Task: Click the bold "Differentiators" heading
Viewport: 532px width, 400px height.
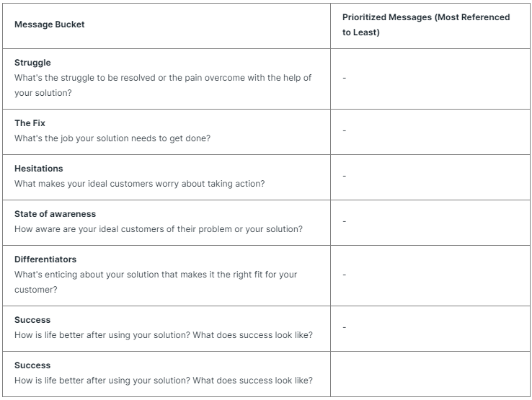Action: click(x=45, y=259)
